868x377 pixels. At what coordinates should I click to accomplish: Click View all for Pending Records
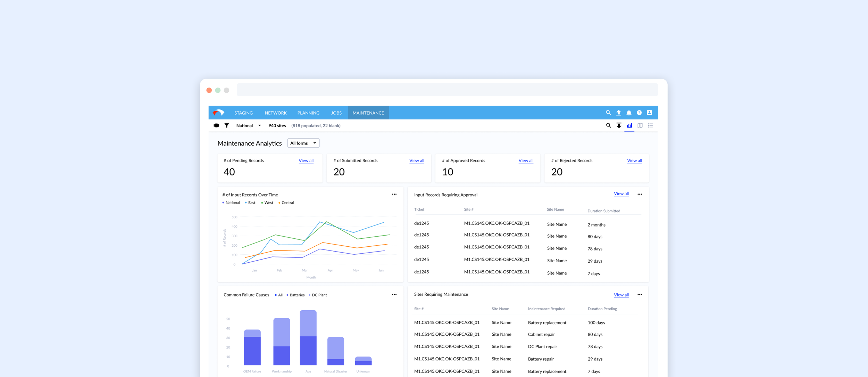(x=306, y=161)
